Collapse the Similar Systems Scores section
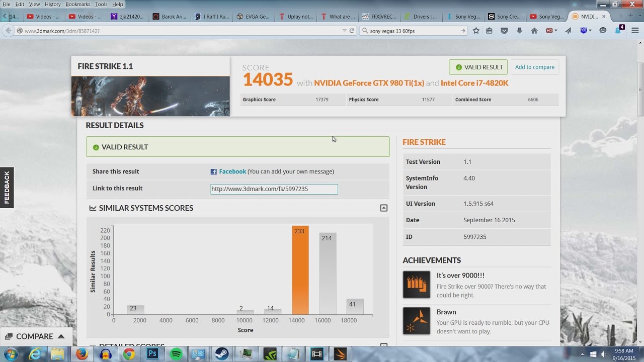644x362 pixels. point(384,208)
